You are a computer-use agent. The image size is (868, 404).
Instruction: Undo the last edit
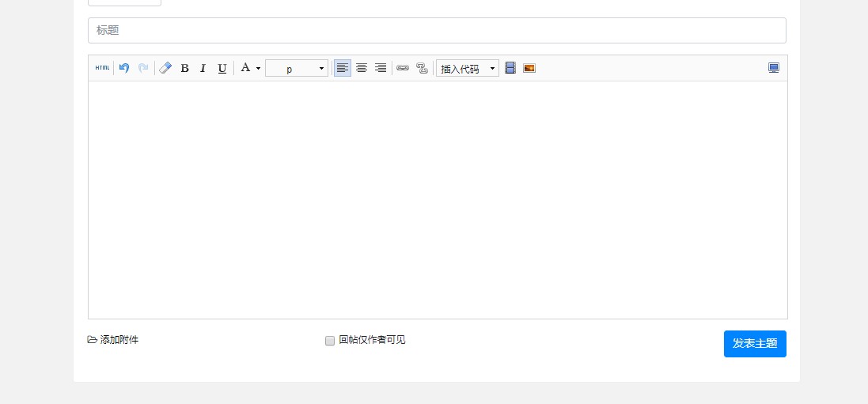pos(124,68)
